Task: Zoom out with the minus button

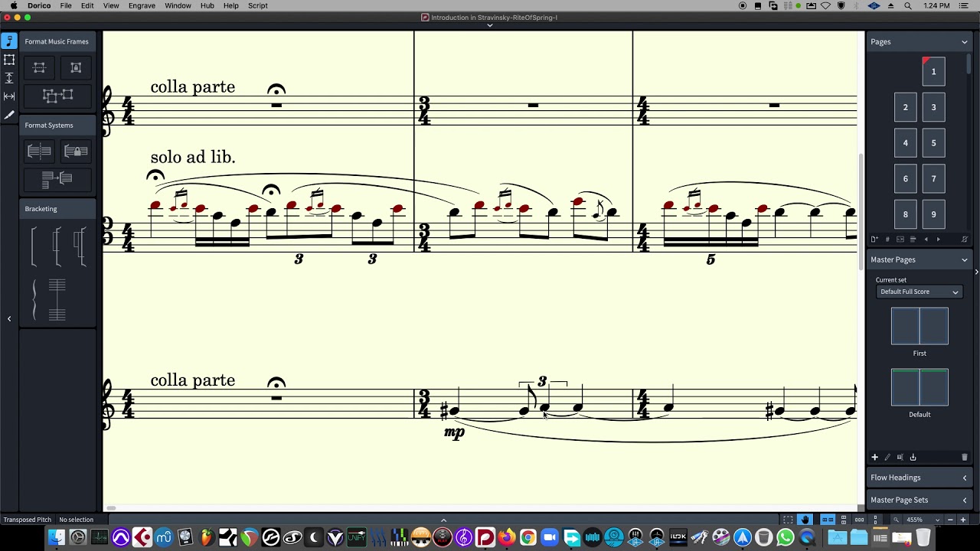Action: point(951,520)
